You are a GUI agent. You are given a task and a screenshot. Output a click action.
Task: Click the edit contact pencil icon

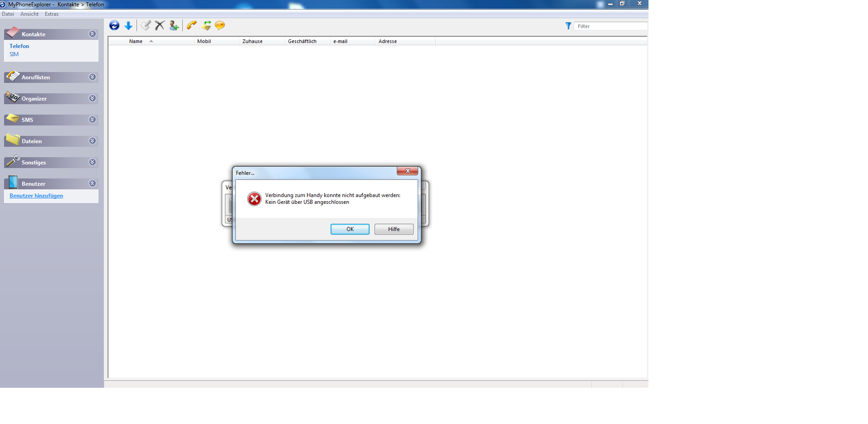pyautogui.click(x=146, y=25)
